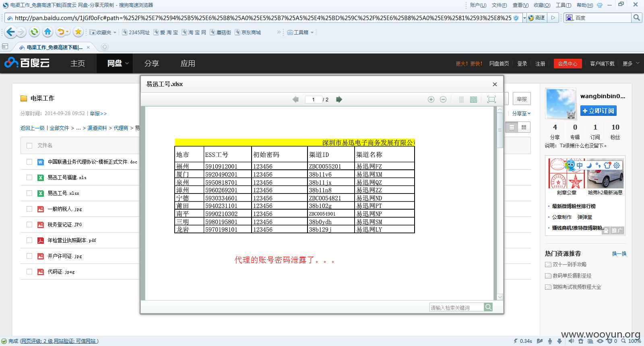Check the box for 税务登记证.JPG
Viewport: 644px width, 346px height.
[29, 224]
